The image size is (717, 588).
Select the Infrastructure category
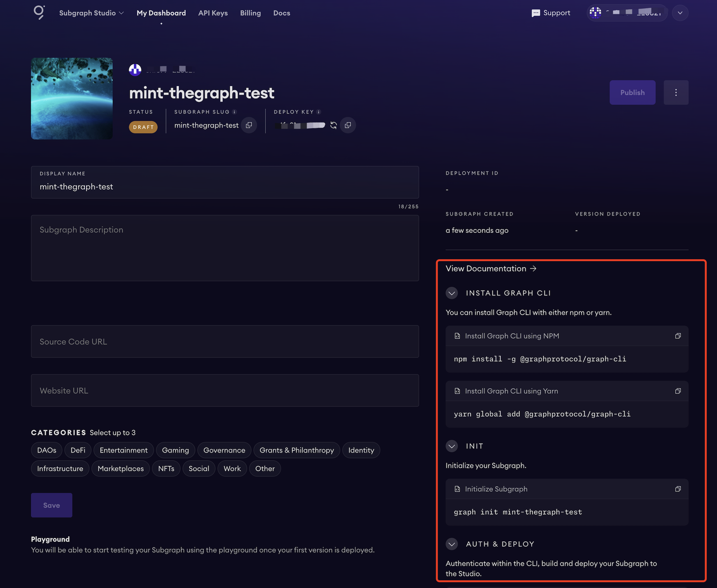[x=60, y=468]
